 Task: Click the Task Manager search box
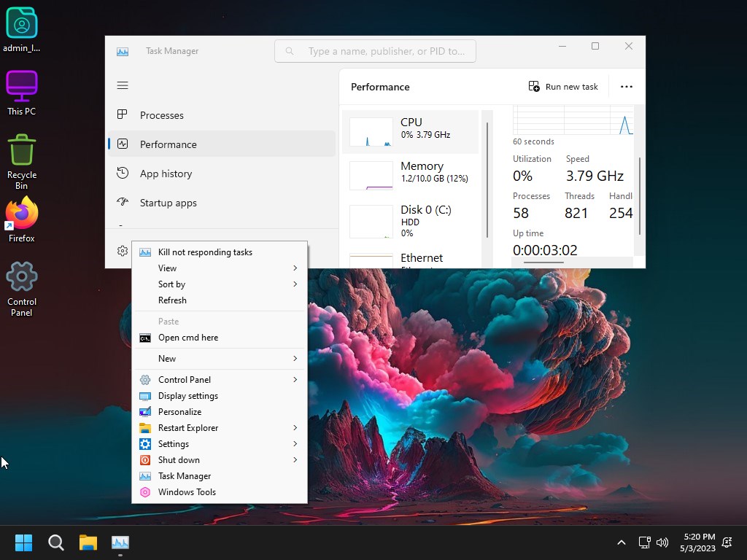(x=376, y=51)
